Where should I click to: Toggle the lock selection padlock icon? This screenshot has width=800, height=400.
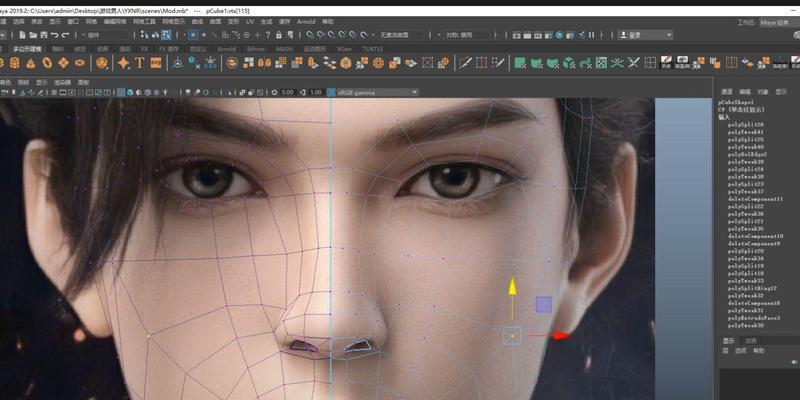[279, 35]
